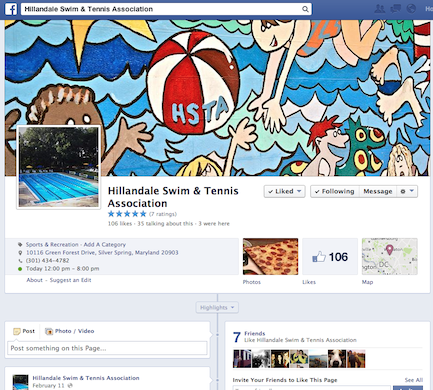Open notifications globe icon
Image resolution: width=433 pixels, height=390 pixels.
click(x=411, y=9)
